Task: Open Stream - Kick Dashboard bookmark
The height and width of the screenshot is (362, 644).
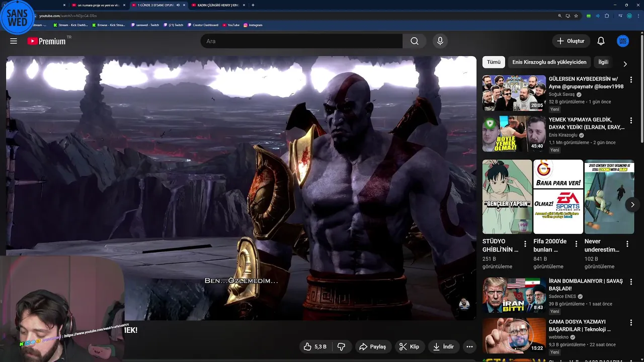Action: click(70, 25)
